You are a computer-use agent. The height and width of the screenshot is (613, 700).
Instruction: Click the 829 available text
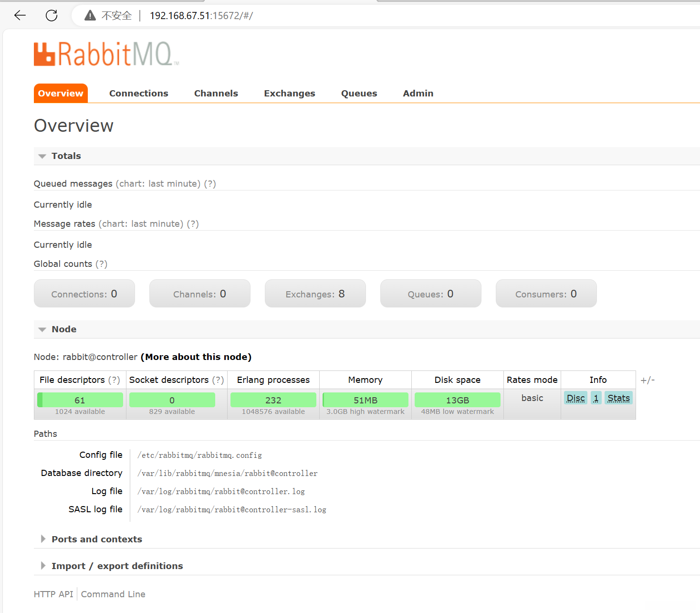[172, 412]
